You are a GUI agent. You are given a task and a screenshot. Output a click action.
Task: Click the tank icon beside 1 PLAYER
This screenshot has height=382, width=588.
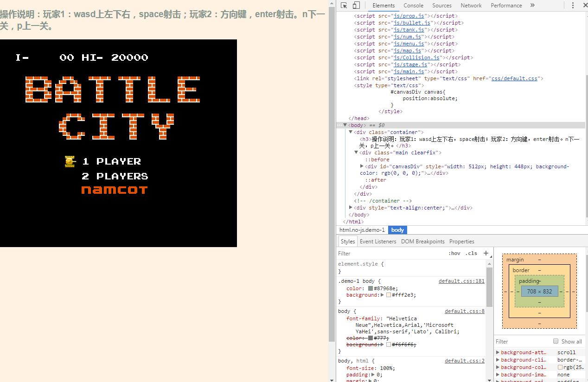tap(70, 161)
